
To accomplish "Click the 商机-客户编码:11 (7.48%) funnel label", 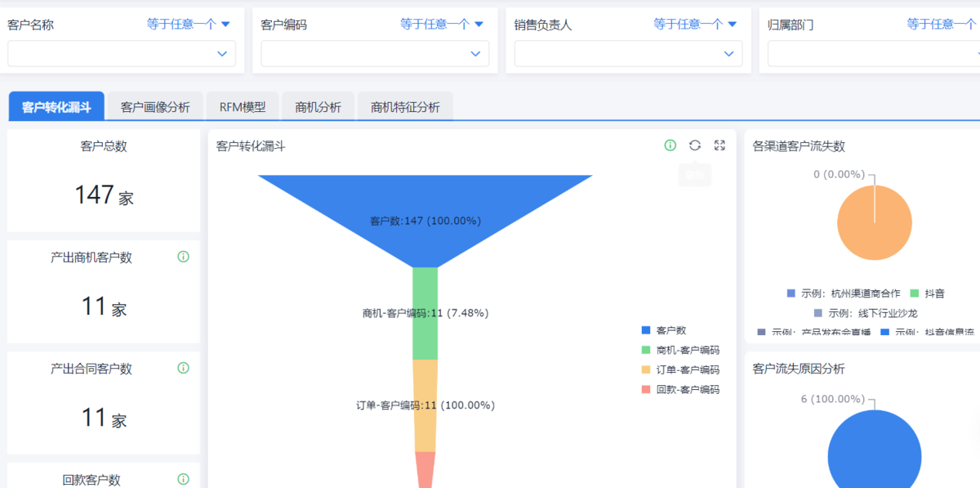I will coord(425,312).
